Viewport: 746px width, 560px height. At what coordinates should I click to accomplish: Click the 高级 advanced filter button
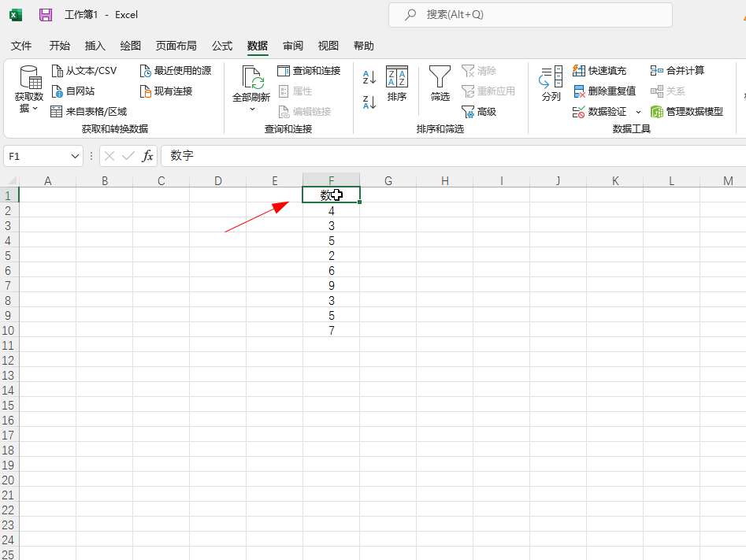[479, 112]
